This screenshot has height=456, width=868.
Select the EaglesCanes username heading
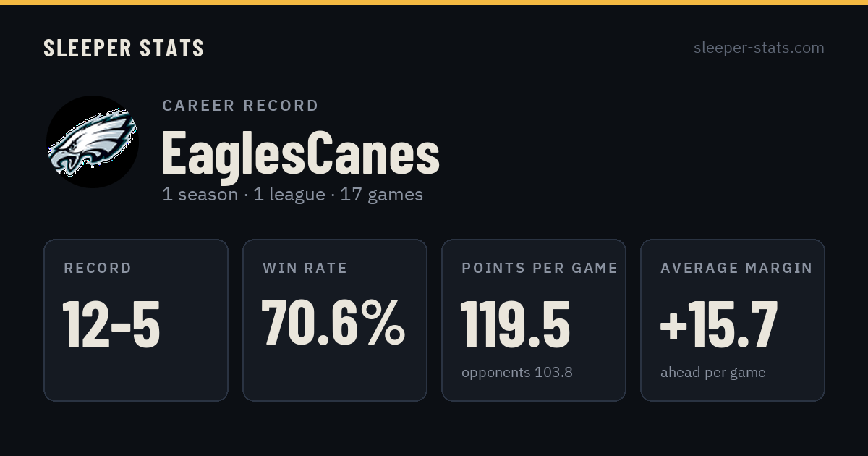(x=301, y=152)
